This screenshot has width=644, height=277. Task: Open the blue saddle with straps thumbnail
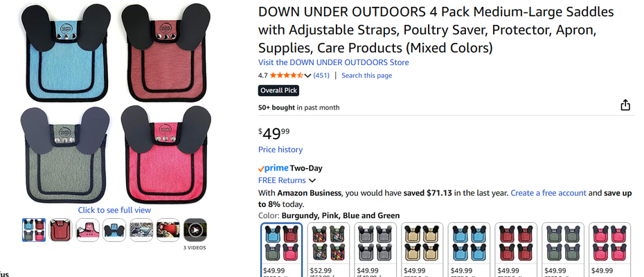114,230
